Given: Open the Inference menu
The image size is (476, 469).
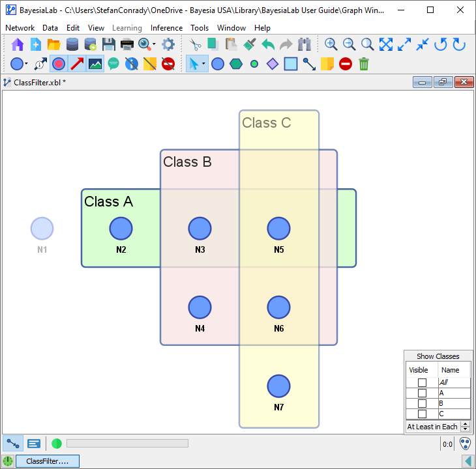Looking at the screenshot, I should tap(166, 28).
